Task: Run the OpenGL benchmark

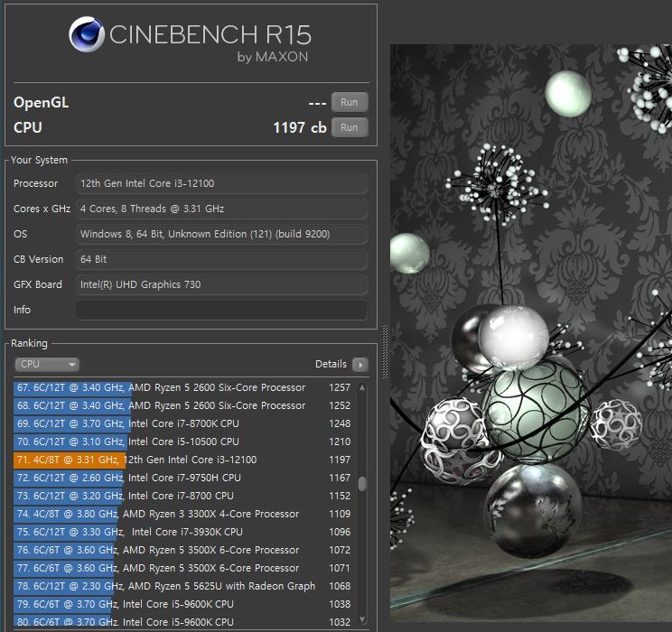Action: point(350,102)
